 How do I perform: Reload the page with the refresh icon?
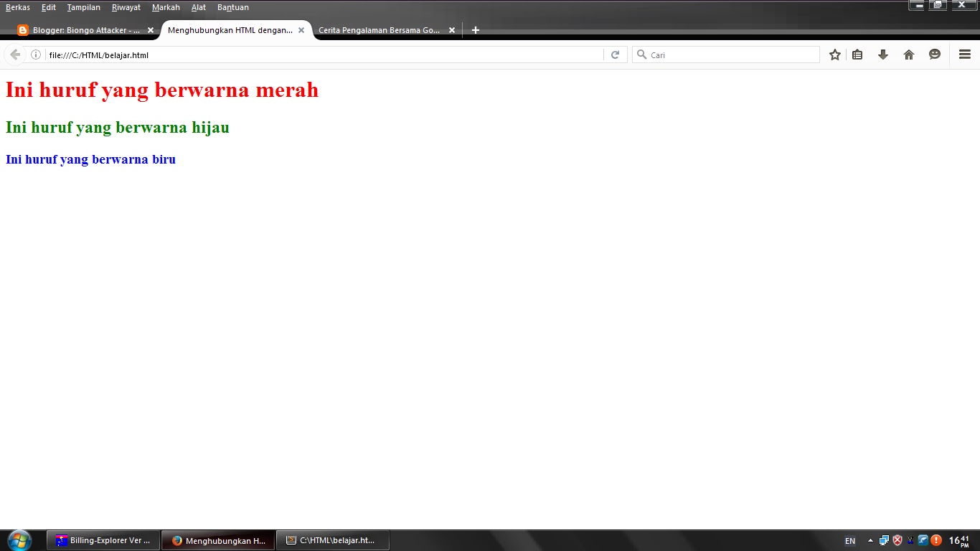(615, 55)
